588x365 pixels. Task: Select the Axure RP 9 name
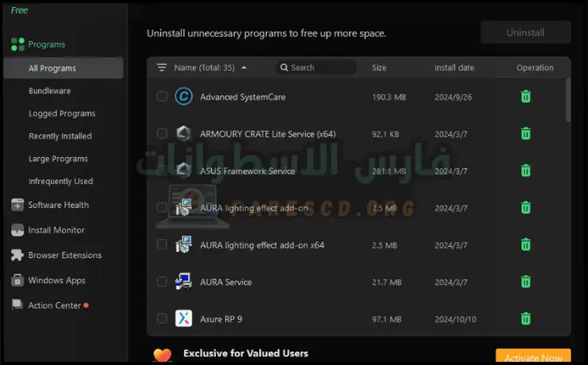tap(221, 320)
